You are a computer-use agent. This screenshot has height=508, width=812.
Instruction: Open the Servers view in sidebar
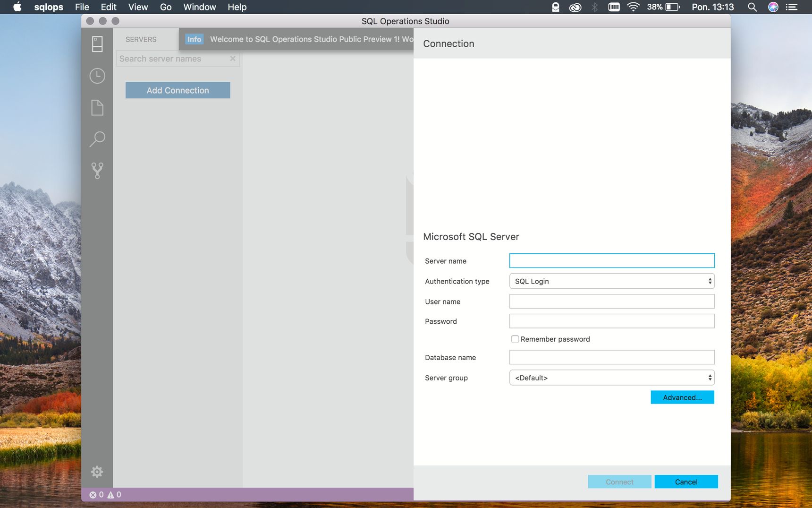[97, 44]
